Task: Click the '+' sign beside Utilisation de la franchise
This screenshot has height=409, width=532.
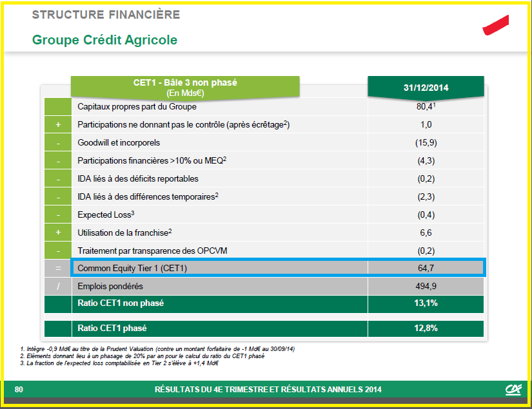Action: [58, 233]
